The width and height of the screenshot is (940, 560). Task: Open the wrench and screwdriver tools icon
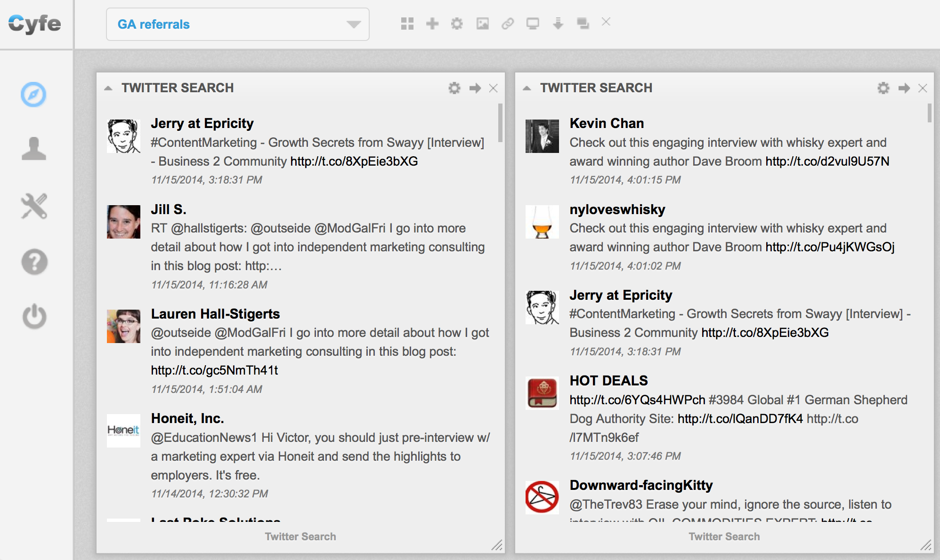(34, 206)
